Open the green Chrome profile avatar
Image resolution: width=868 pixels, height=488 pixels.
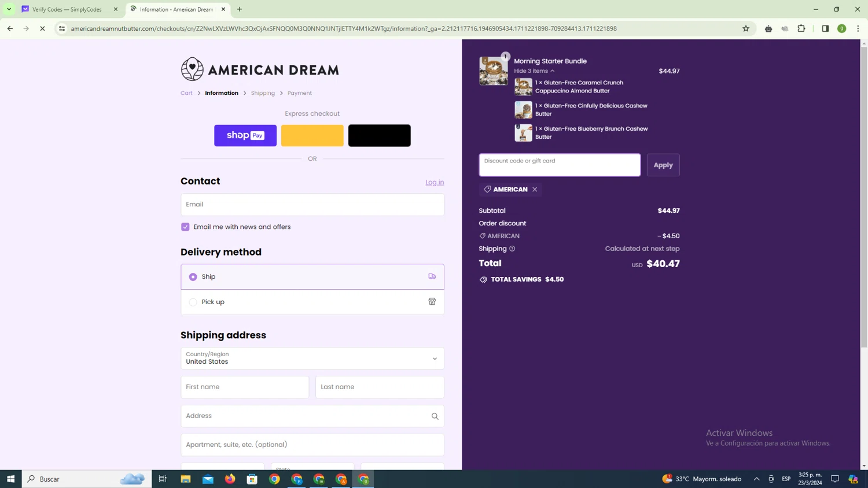pyautogui.click(x=842, y=28)
